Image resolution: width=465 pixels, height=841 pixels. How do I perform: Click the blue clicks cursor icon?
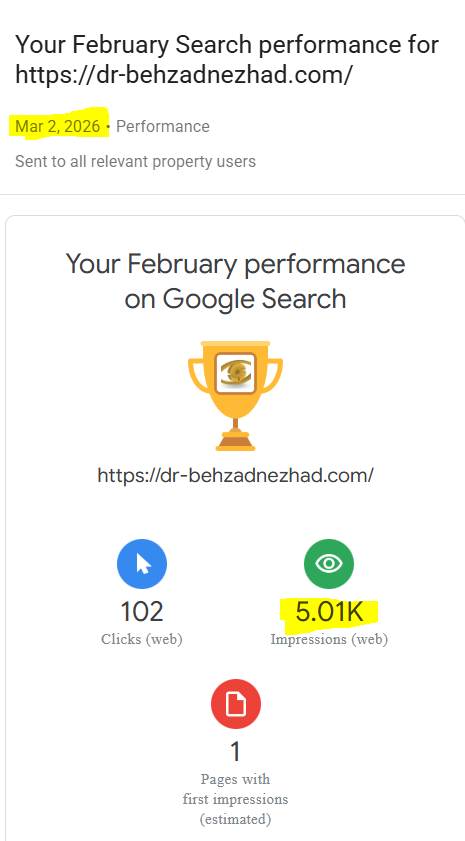tap(142, 564)
